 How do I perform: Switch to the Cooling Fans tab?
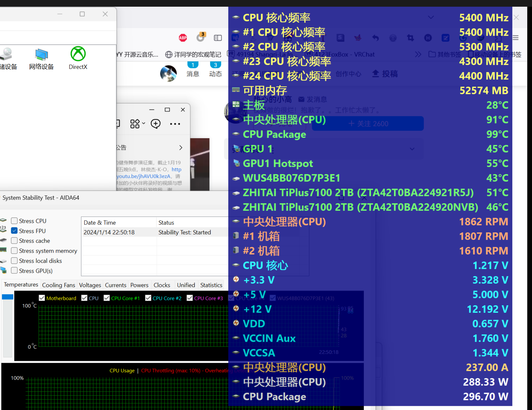click(x=58, y=285)
